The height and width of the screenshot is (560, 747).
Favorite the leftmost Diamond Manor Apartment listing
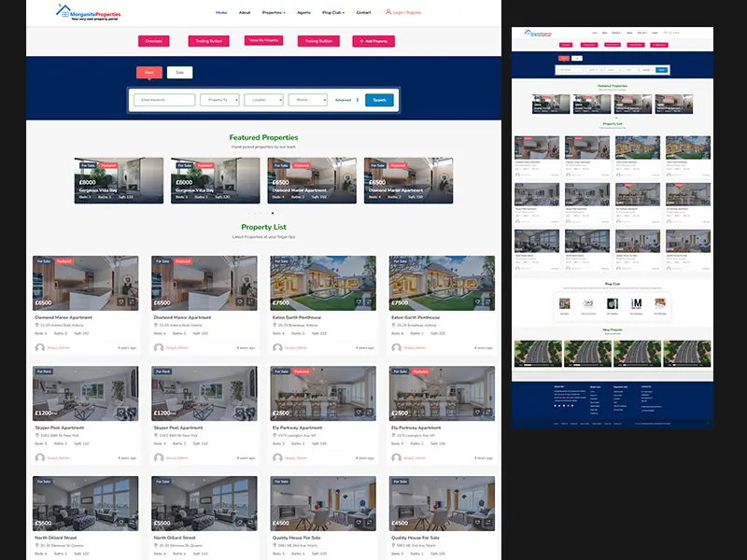coord(121,301)
